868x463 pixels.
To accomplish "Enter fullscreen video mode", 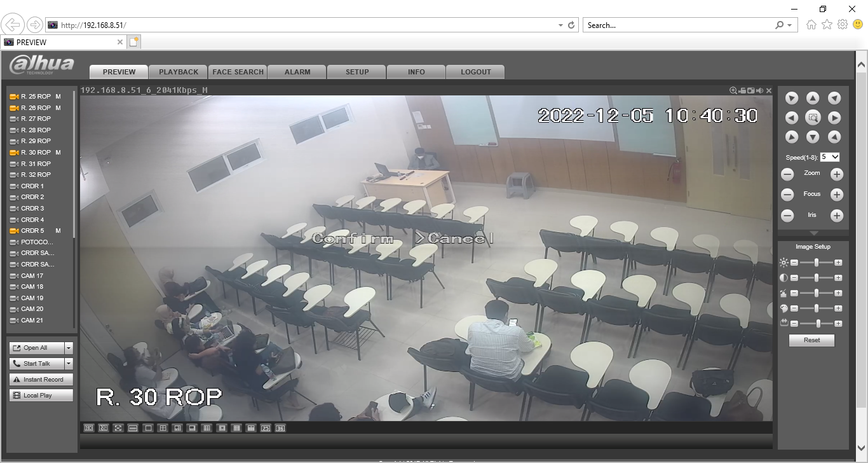I will pos(118,428).
